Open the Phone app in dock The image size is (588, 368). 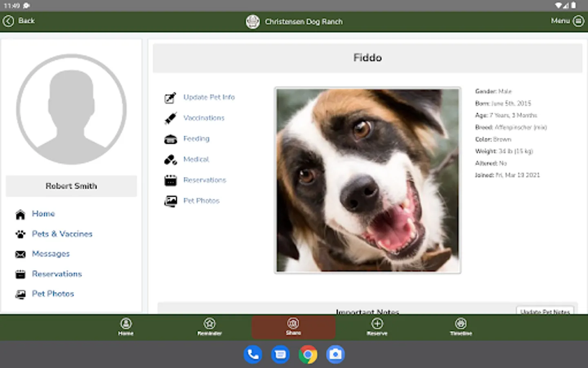(x=253, y=355)
